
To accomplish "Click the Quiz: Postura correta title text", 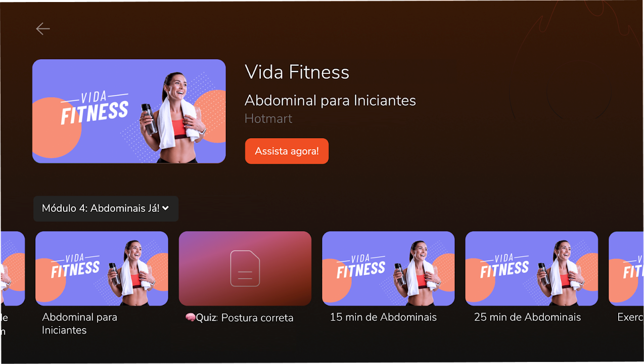I will pyautogui.click(x=239, y=318).
